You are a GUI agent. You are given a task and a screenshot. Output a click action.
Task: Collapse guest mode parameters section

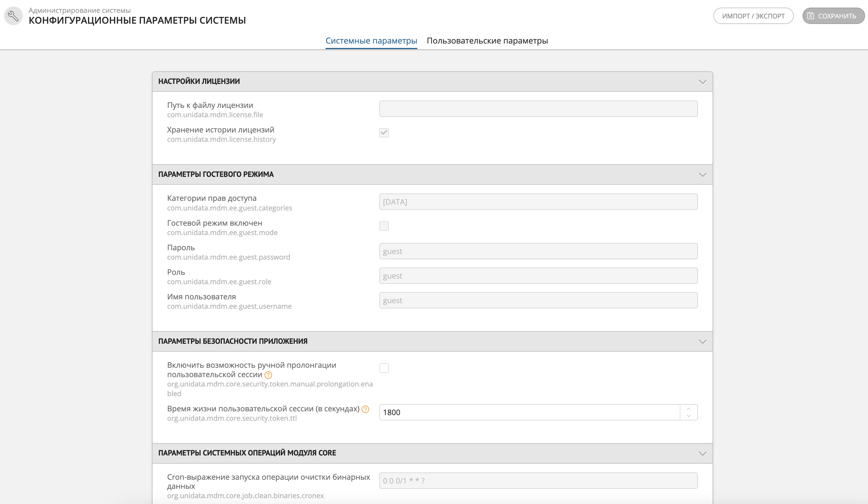pos(702,175)
